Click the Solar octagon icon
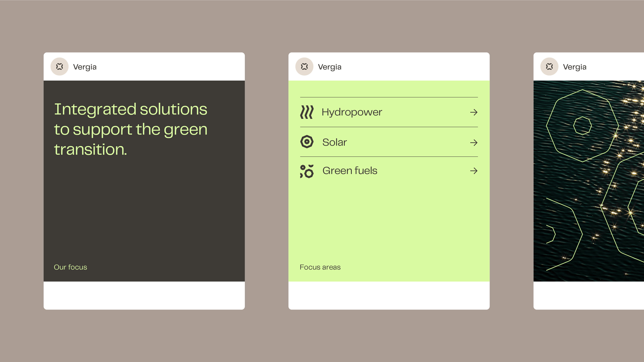This screenshot has width=644, height=362. click(307, 142)
